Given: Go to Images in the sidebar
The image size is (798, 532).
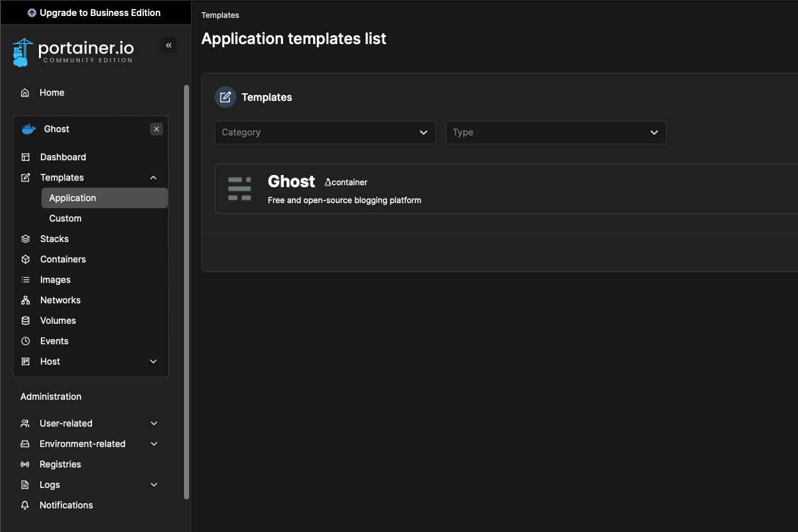Looking at the screenshot, I should click(55, 280).
